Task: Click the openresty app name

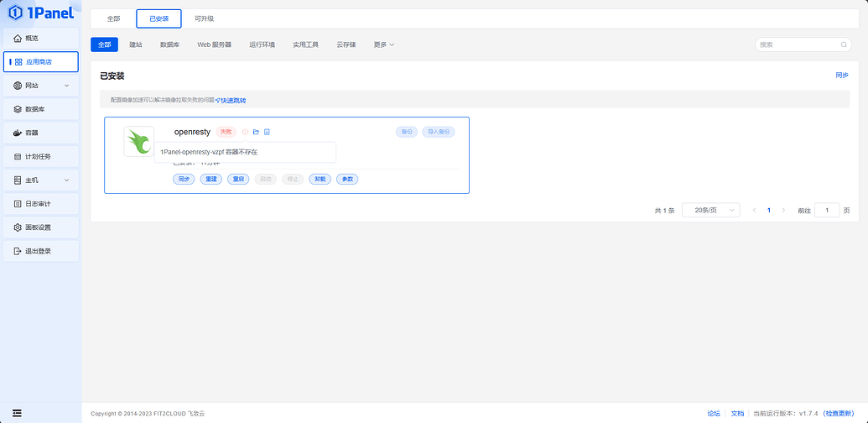Action: pyautogui.click(x=192, y=132)
